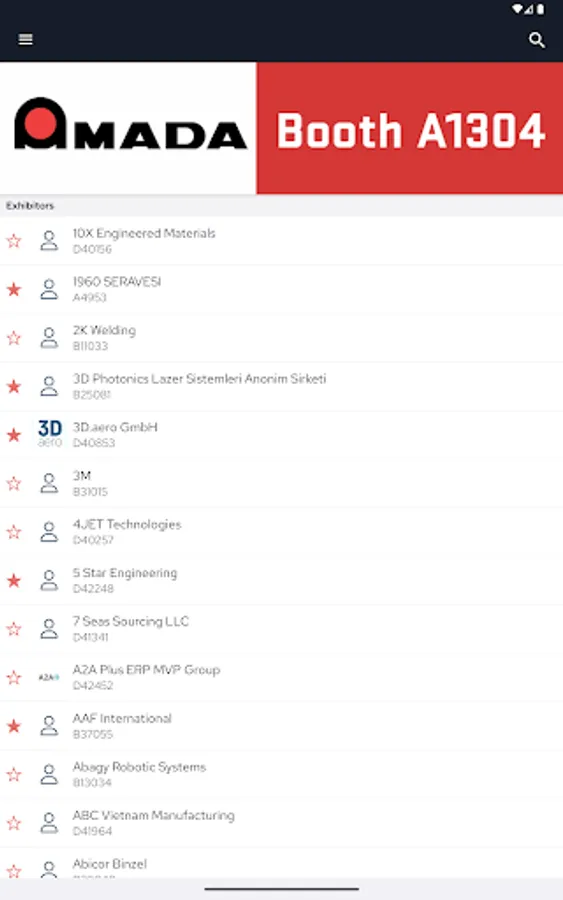Unstar 3D.aero GmbH exhibitor
Screen dimensions: 563x900
pyautogui.click(x=14, y=435)
